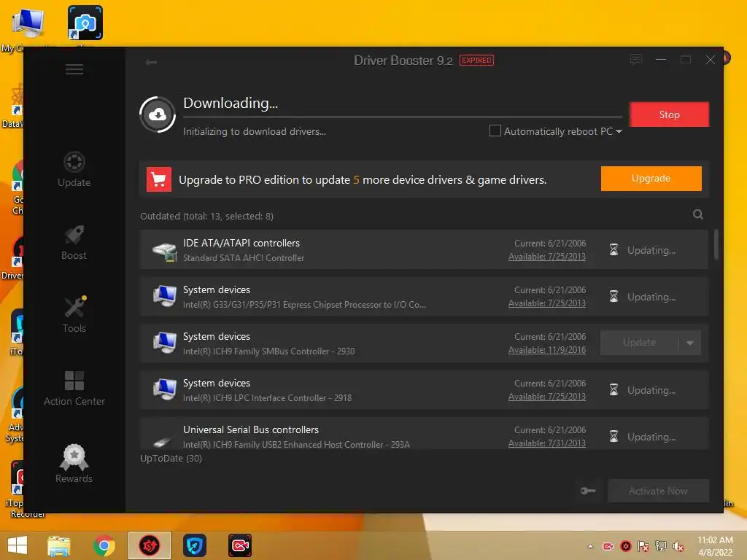
Task: Open Available date link for LPC Interface Controller
Action: [x=547, y=397]
